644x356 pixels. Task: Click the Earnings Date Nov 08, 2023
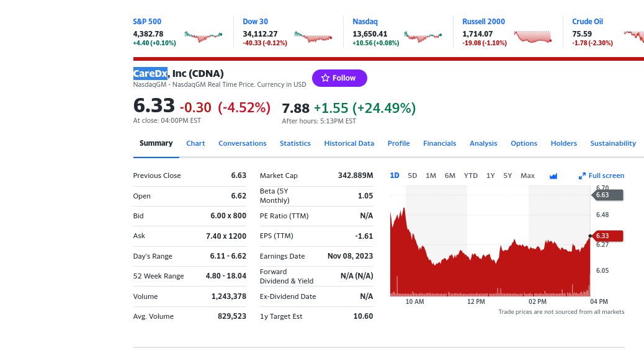(351, 256)
